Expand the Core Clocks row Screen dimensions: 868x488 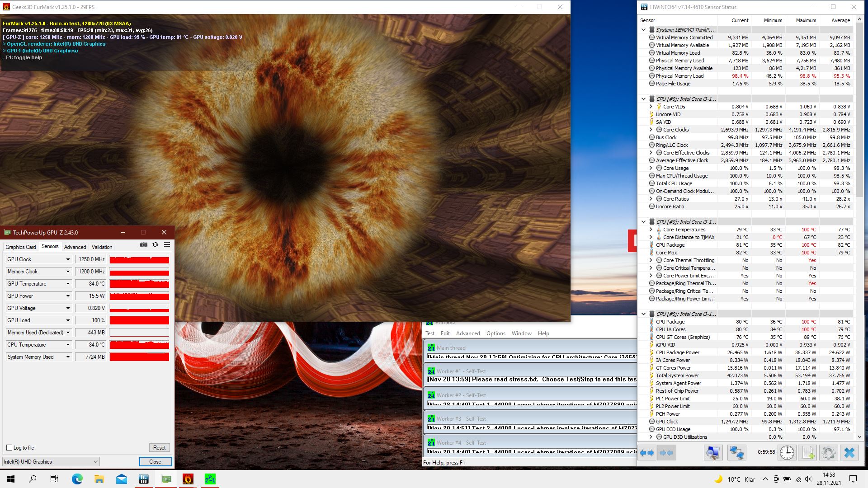click(x=651, y=130)
